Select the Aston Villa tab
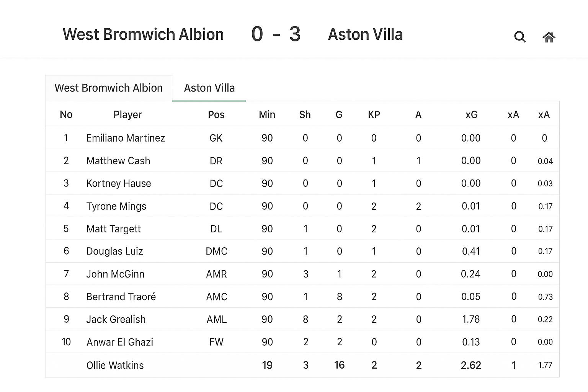The image size is (588, 392). (209, 88)
